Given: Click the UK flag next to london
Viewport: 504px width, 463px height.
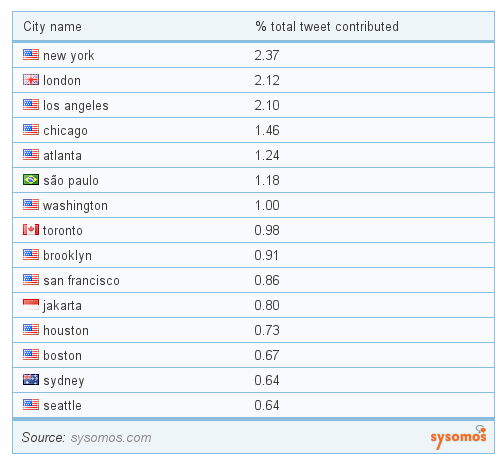Looking at the screenshot, I should [x=31, y=79].
